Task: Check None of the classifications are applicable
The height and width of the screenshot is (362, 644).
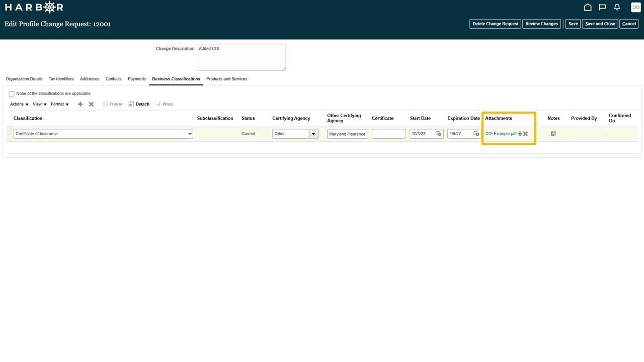Action: point(12,94)
